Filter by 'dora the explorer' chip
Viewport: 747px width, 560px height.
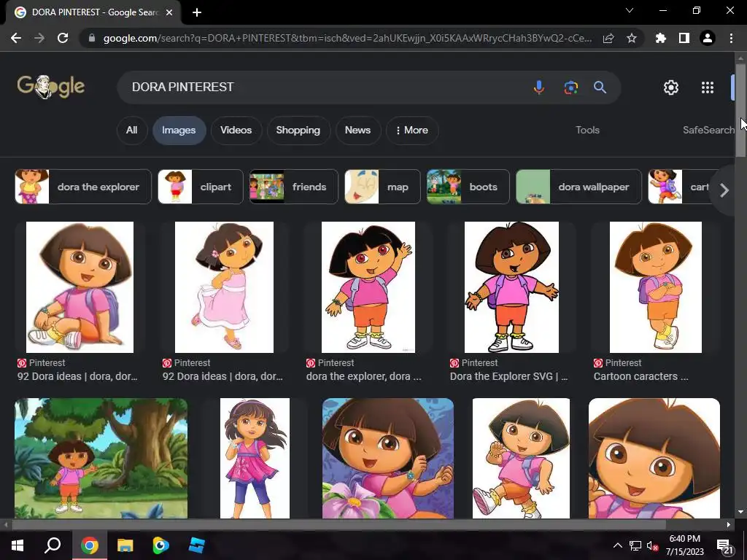click(83, 187)
